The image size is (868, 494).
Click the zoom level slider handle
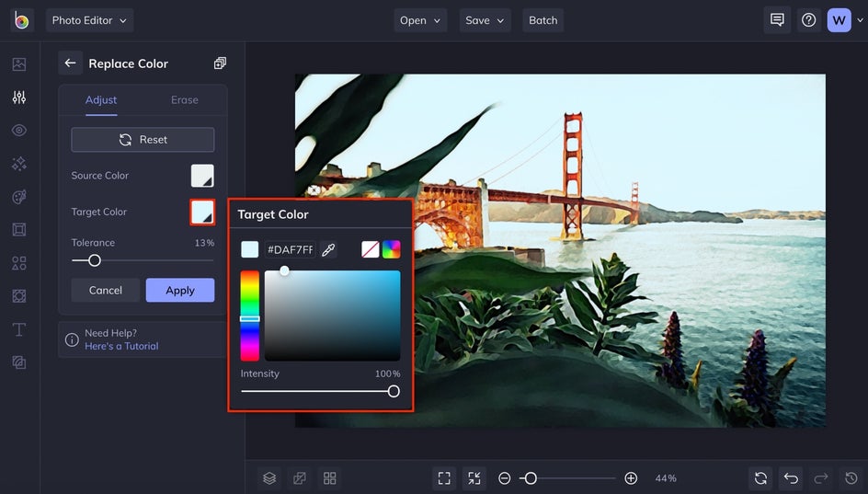point(531,478)
